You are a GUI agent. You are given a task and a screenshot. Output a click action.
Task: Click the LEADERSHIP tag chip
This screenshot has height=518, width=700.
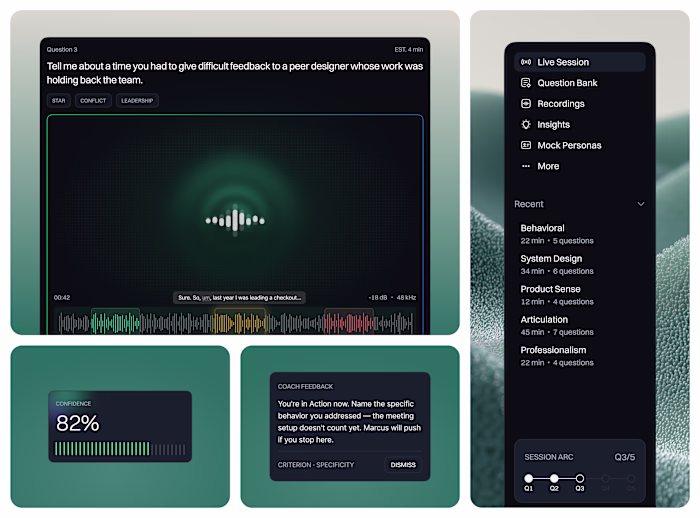137,100
